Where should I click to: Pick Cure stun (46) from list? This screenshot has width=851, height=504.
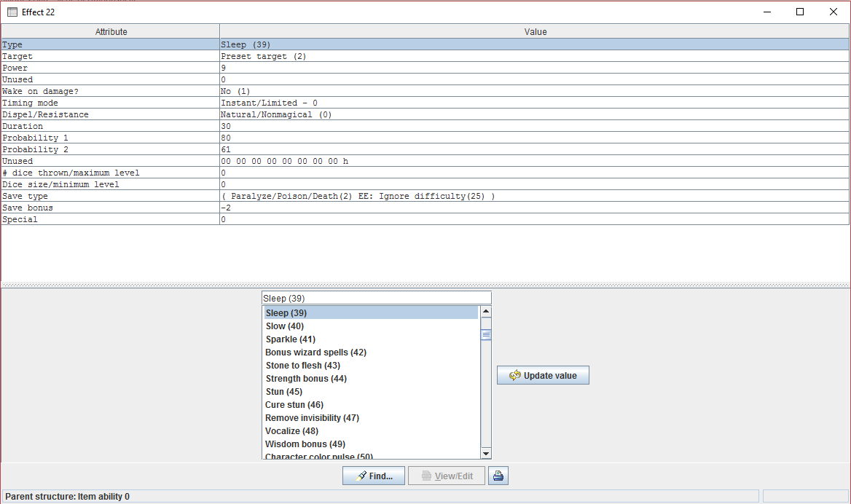tap(372, 405)
